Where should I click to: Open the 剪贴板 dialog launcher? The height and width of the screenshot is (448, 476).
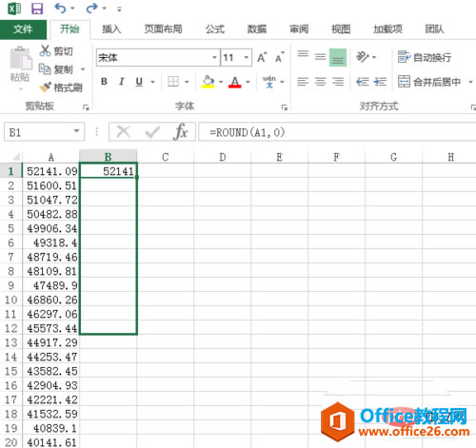tap(86, 107)
